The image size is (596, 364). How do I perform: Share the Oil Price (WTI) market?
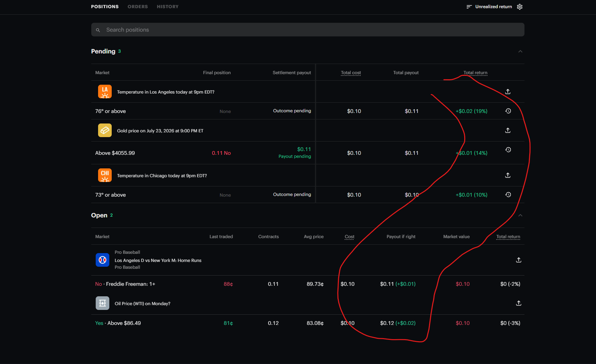tap(519, 303)
